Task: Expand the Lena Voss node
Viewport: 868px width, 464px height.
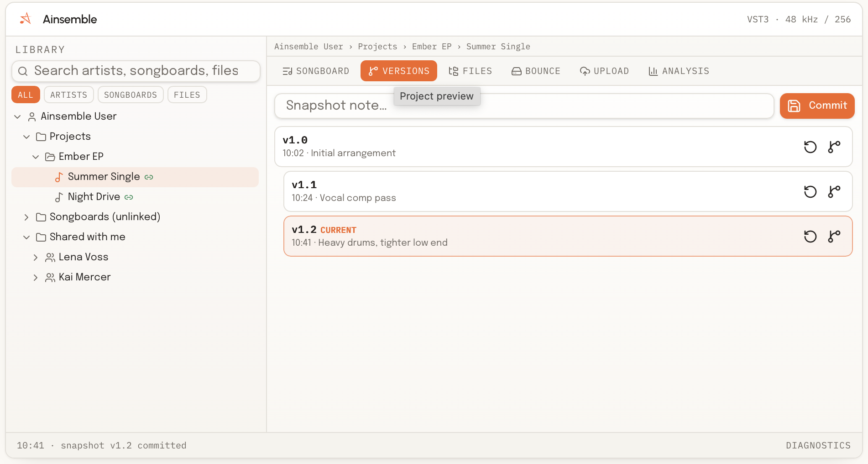Action: click(x=36, y=258)
